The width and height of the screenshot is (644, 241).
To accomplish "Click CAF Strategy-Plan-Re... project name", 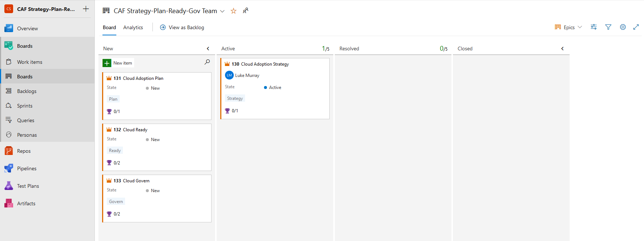I will click(46, 9).
